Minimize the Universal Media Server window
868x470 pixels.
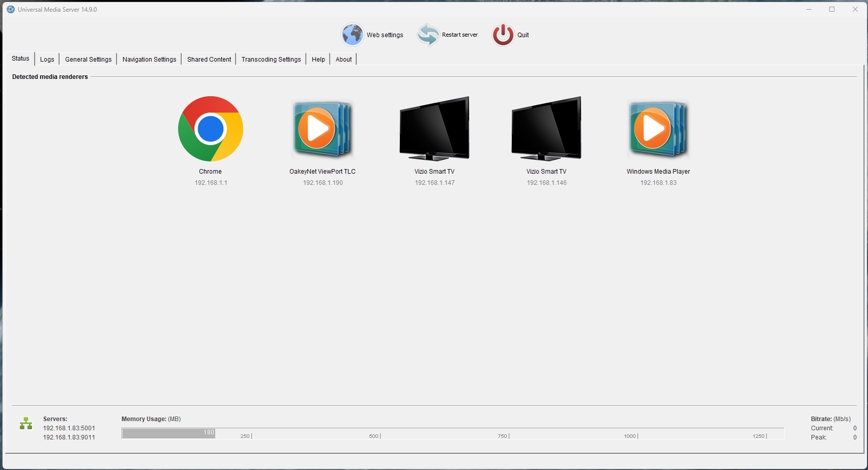click(x=809, y=9)
